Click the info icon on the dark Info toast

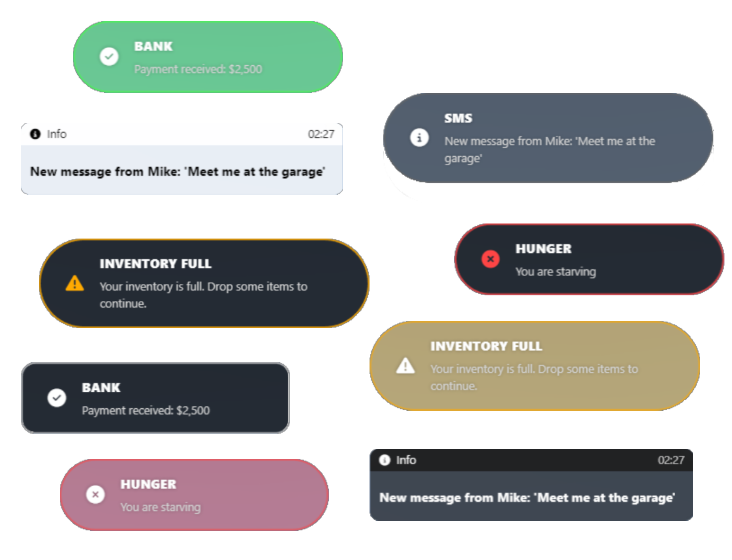pyautogui.click(x=385, y=460)
